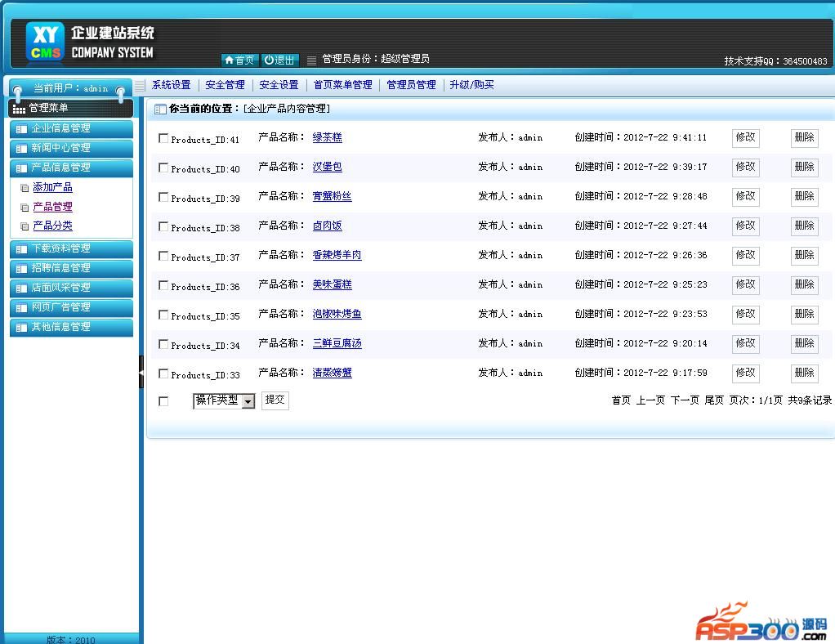835x644 pixels.
Task: Toggle the select-all checkbox below the list
Action: pyautogui.click(x=163, y=401)
